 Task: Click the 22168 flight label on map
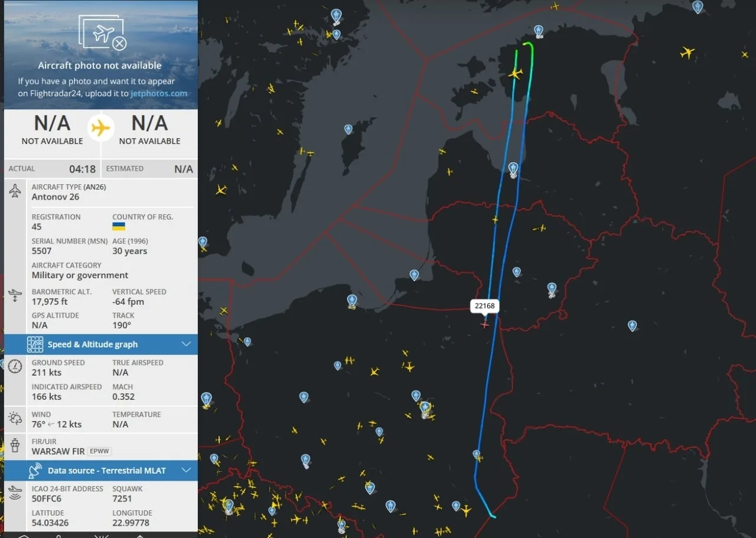click(485, 306)
